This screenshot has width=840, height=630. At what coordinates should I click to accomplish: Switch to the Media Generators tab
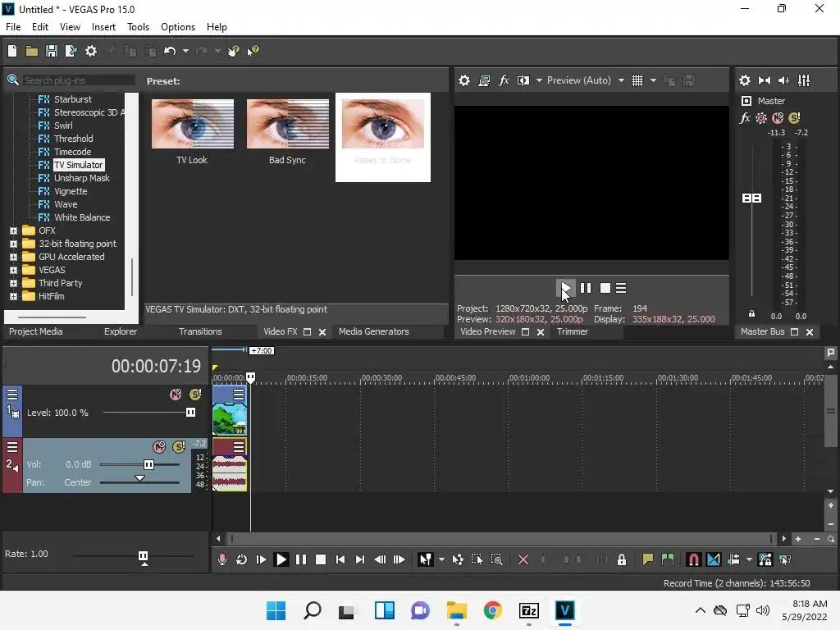point(374,331)
